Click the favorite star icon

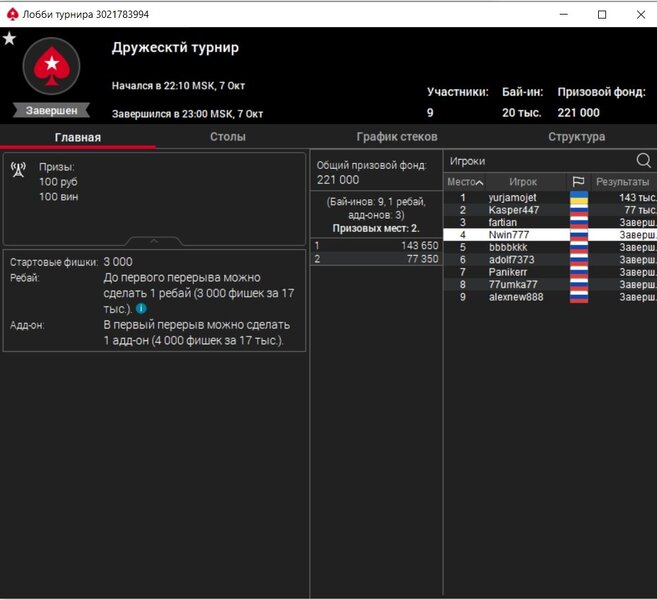pyautogui.click(x=9, y=39)
